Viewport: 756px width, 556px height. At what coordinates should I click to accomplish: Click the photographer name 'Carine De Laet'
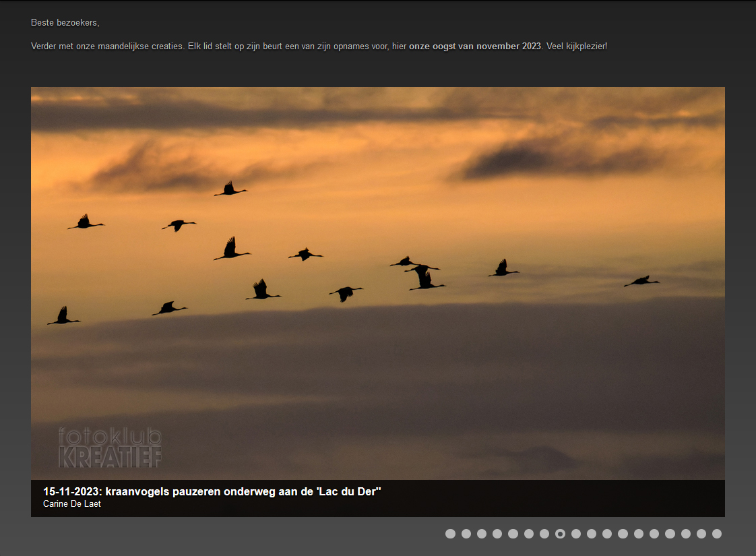72,504
